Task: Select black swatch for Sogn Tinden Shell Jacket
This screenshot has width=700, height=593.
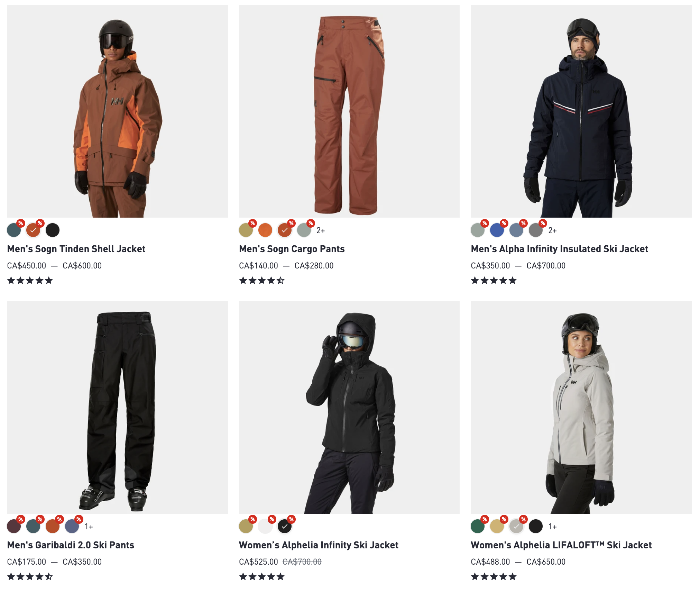Action: coord(53,230)
